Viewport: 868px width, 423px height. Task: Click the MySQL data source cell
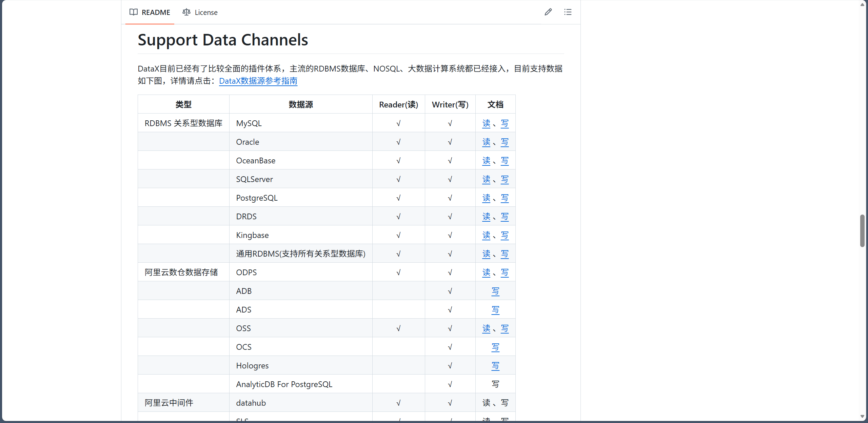coord(301,123)
